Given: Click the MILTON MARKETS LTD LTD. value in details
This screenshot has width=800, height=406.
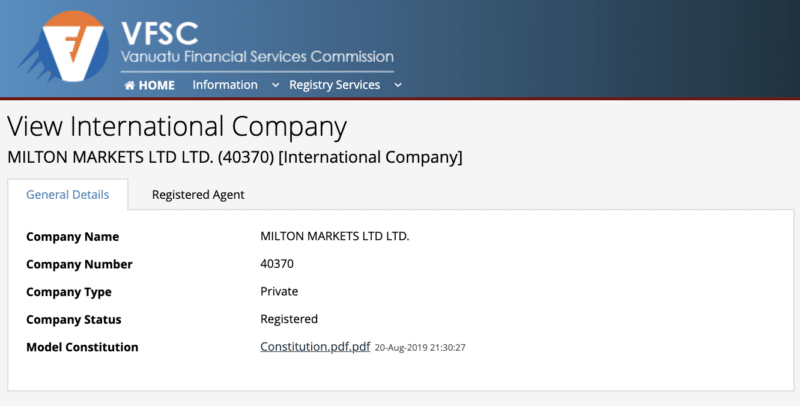Looking at the screenshot, I should (x=335, y=236).
